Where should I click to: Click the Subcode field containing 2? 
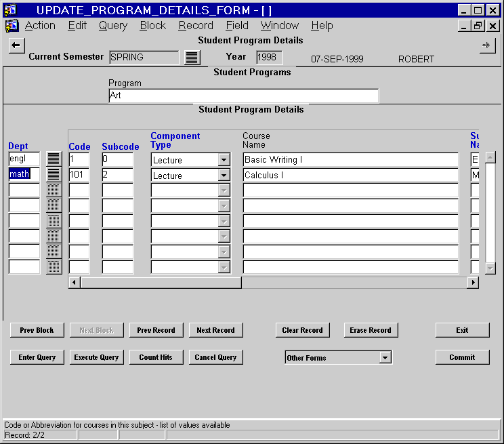click(118, 175)
